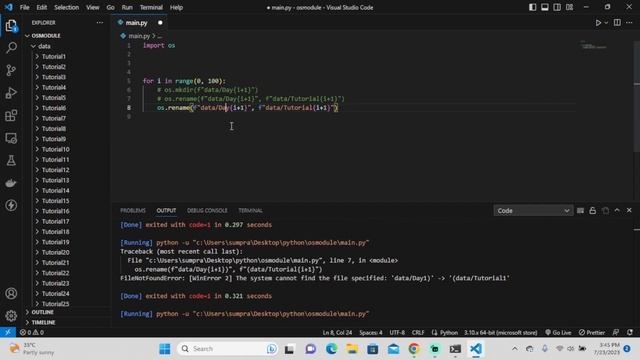Switch to the Debug Console tab
The height and width of the screenshot is (360, 640).
[x=207, y=211]
